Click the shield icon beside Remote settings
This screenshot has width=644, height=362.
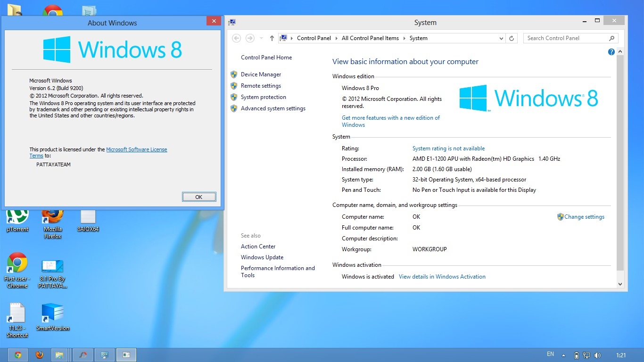tap(234, 86)
